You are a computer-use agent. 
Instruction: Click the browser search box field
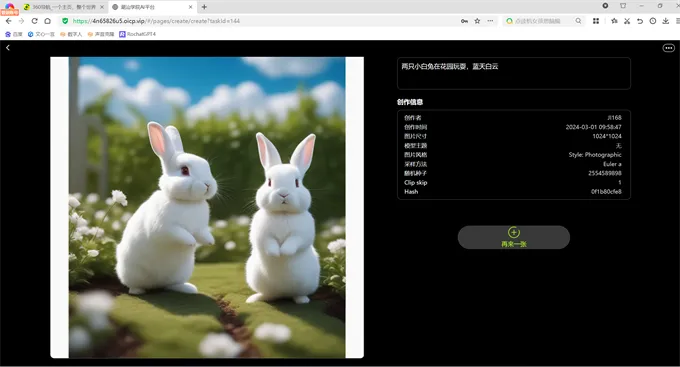(x=544, y=21)
